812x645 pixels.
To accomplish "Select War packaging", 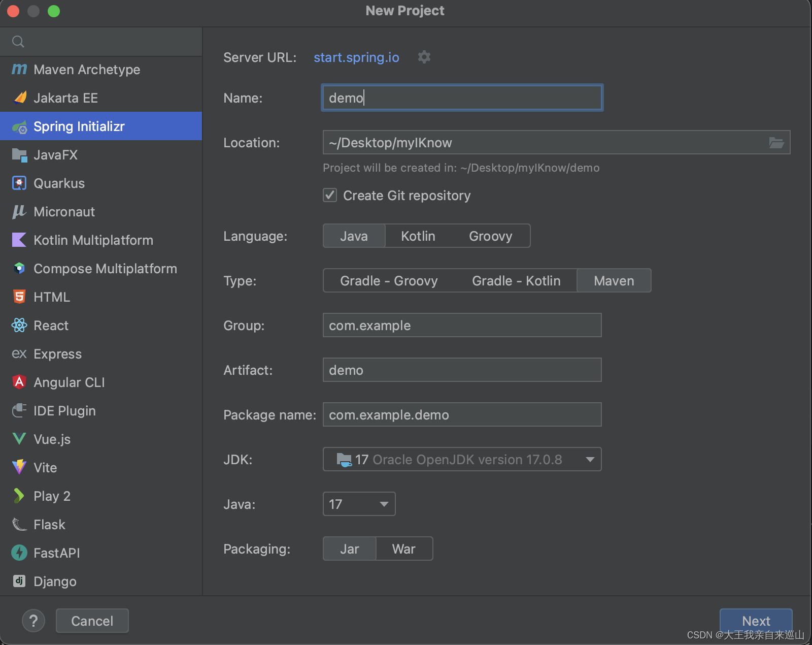I will point(404,549).
